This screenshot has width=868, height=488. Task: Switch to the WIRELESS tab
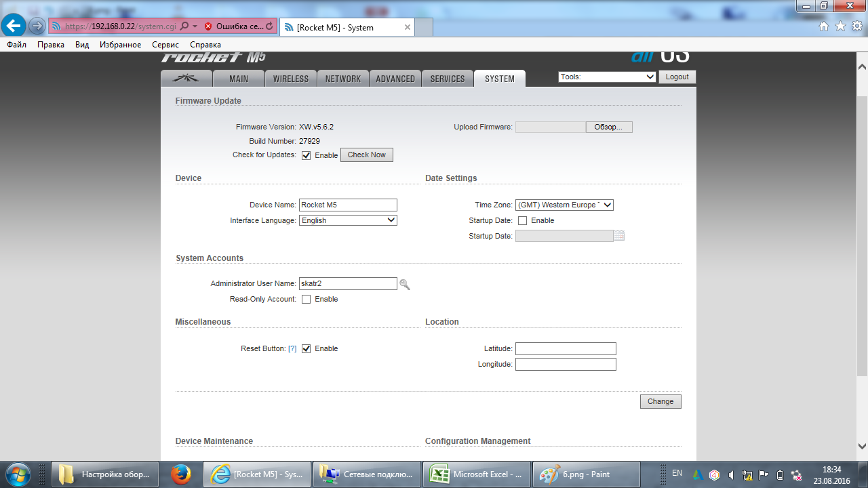pos(291,79)
